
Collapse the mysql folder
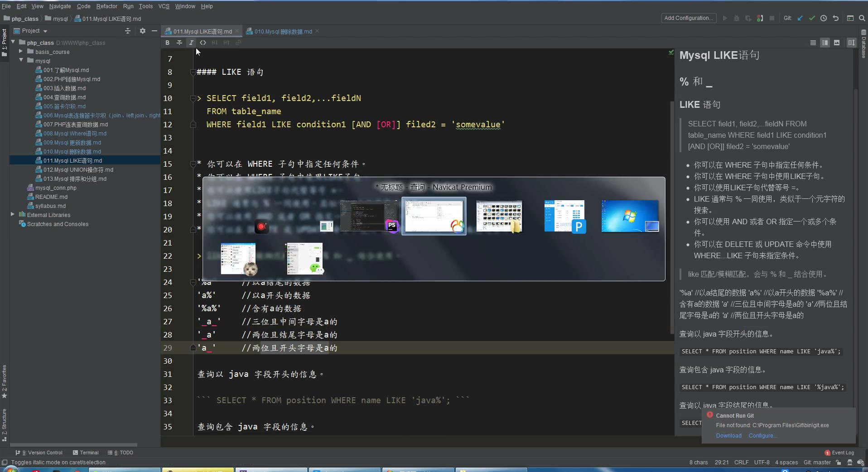click(x=21, y=61)
